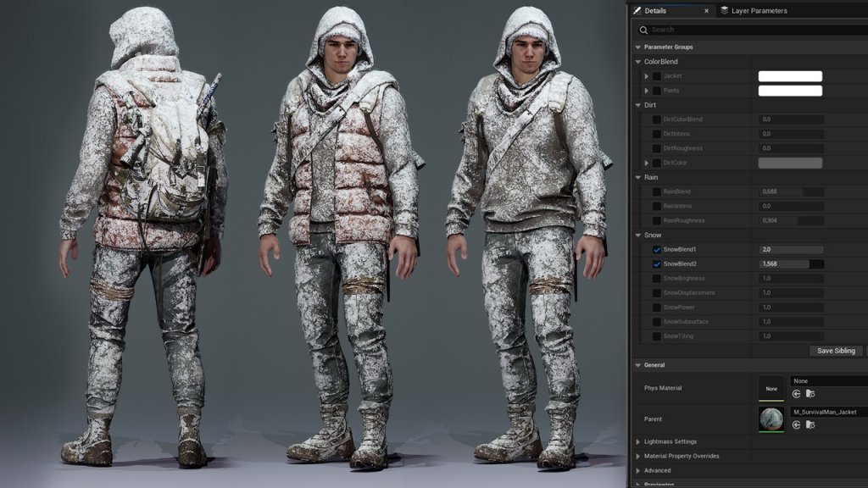Collapse the Dirt group
This screenshot has width=868, height=488.
(637, 105)
